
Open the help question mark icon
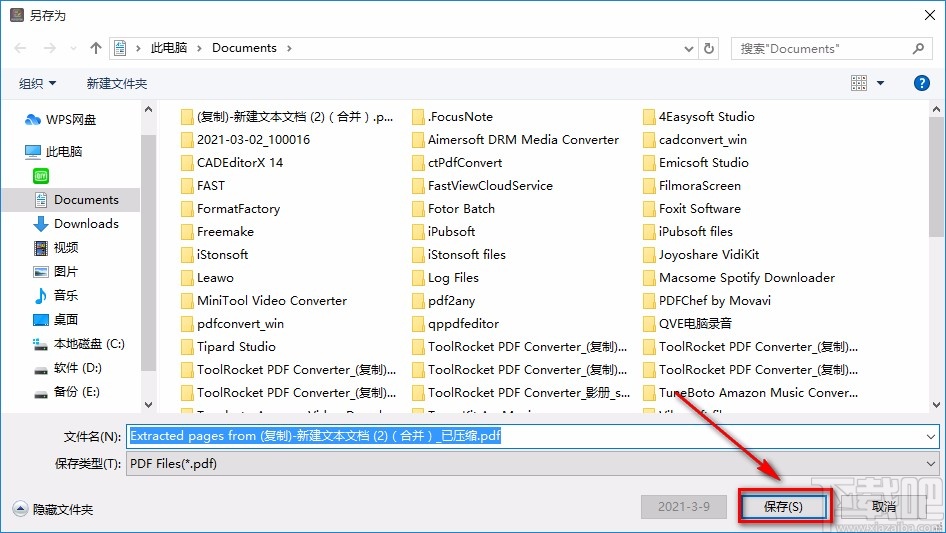point(921,83)
